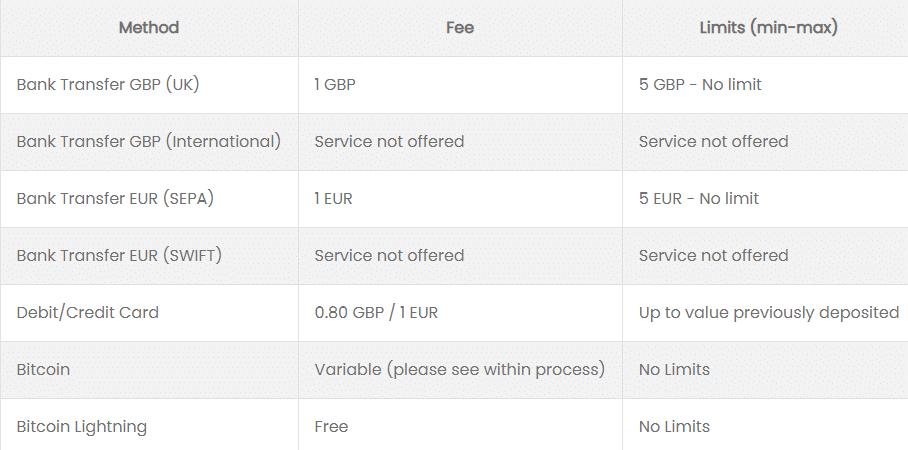The height and width of the screenshot is (450, 908).
Task: Click Variable (please see within process) fee
Action: click(x=459, y=370)
